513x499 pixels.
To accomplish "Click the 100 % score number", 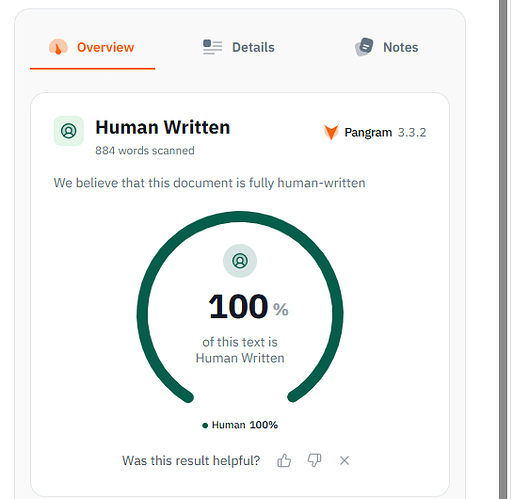I will point(248,306).
